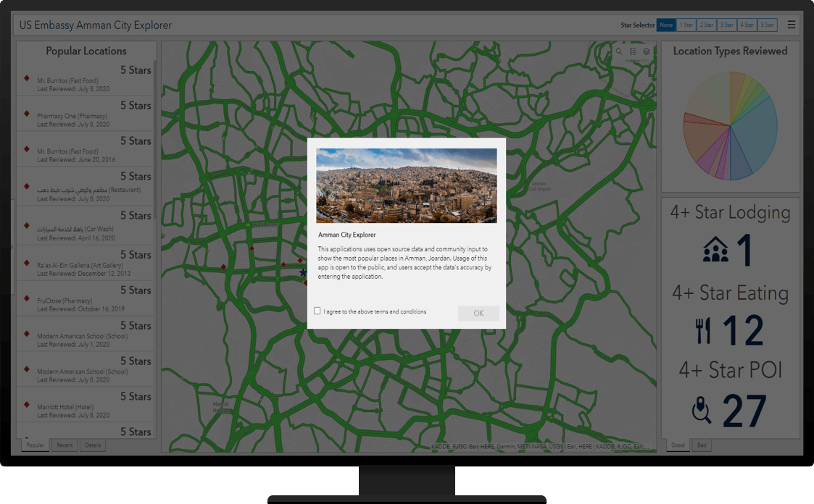This screenshot has height=504, width=814.
Task: Click the red diamond beside Ra'as Al-Ein Galleria
Action: coord(27,262)
